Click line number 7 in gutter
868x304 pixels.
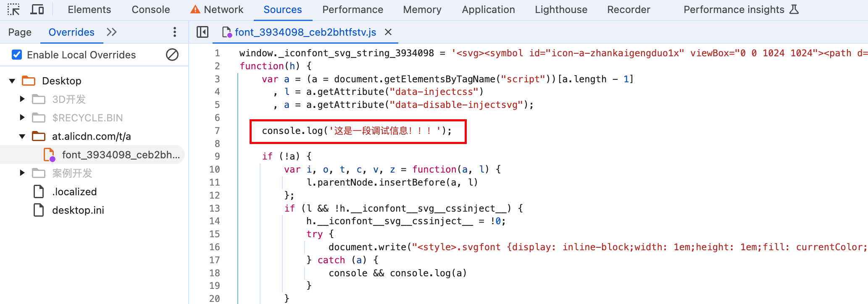[x=217, y=131]
